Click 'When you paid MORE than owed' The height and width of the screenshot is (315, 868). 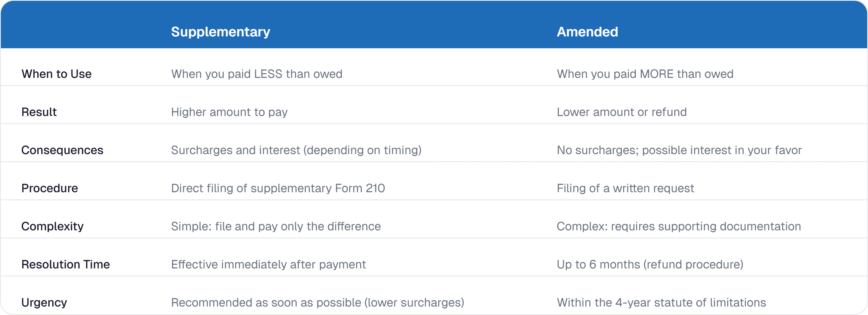click(x=645, y=74)
